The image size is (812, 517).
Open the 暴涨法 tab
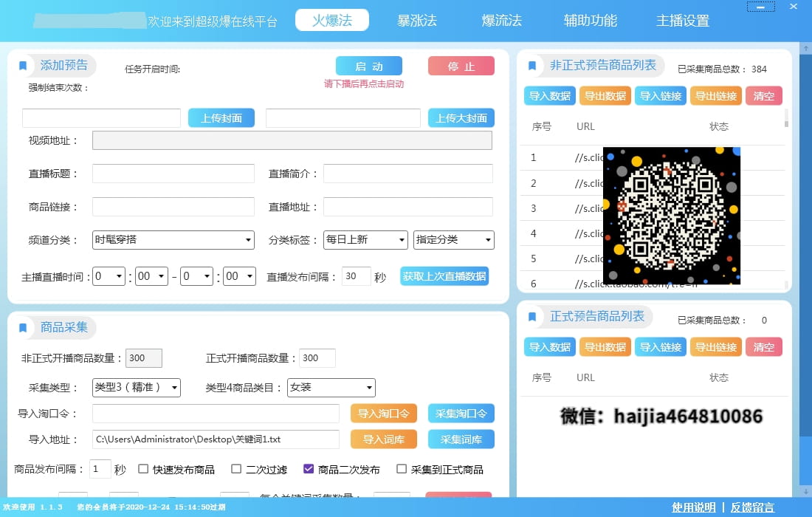(417, 20)
